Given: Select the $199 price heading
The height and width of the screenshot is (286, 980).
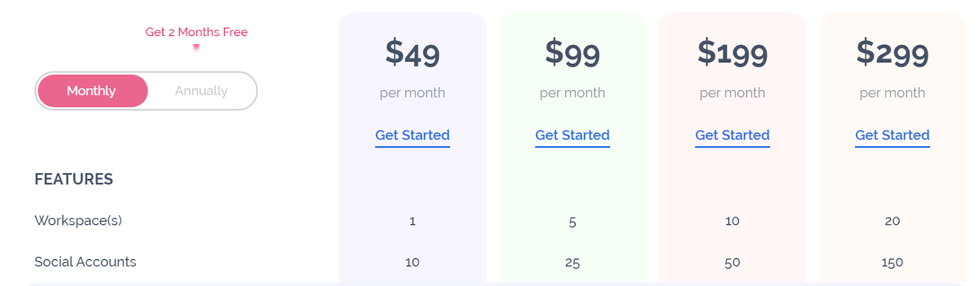Looking at the screenshot, I should pyautogui.click(x=732, y=53).
